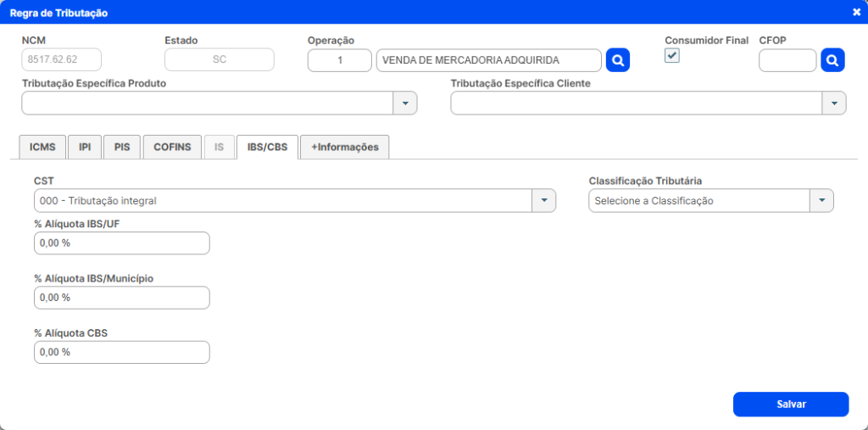Go to the +Informações tab

pos(344,147)
